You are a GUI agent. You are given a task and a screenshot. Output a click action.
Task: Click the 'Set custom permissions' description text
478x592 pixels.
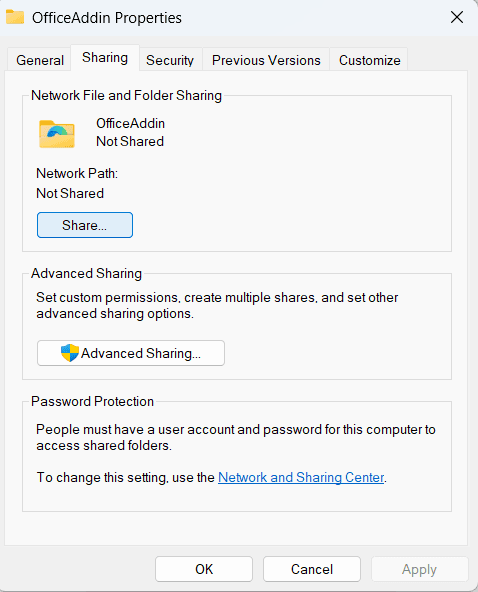coord(217,305)
